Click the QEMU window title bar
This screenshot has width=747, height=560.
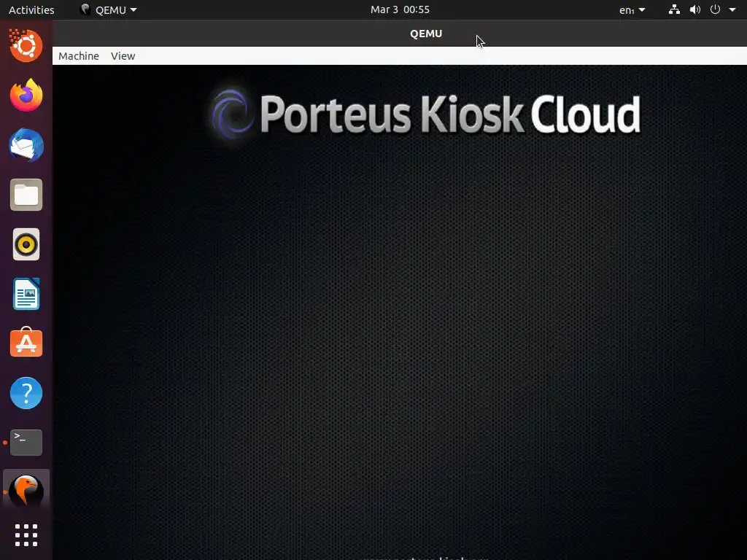[x=400, y=34]
